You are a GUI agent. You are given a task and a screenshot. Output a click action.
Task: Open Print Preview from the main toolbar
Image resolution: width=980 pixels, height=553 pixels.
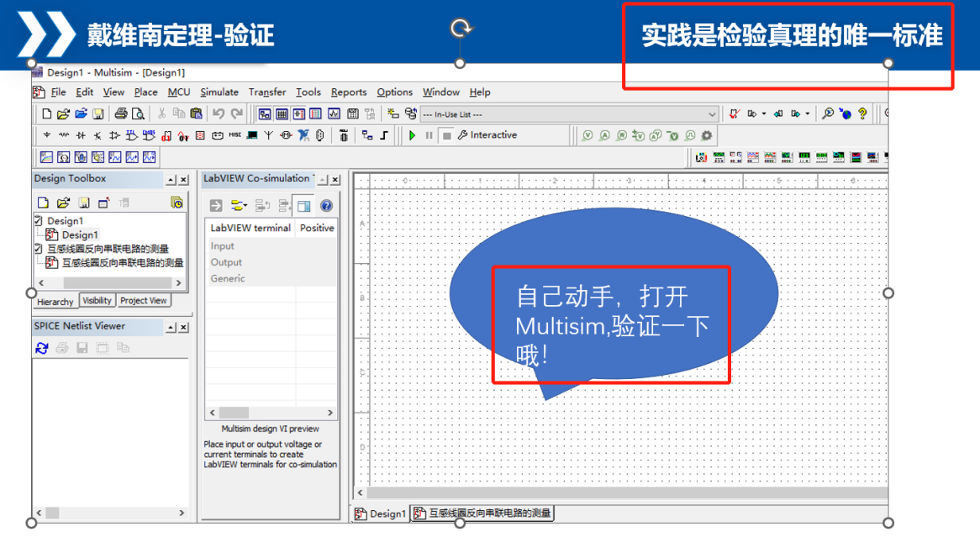click(x=138, y=113)
